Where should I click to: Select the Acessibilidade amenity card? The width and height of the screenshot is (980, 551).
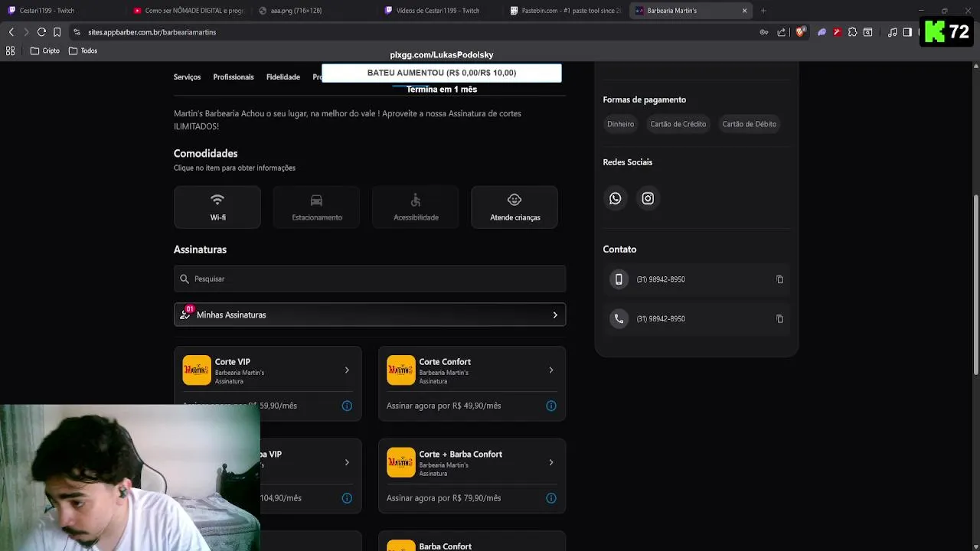416,207
